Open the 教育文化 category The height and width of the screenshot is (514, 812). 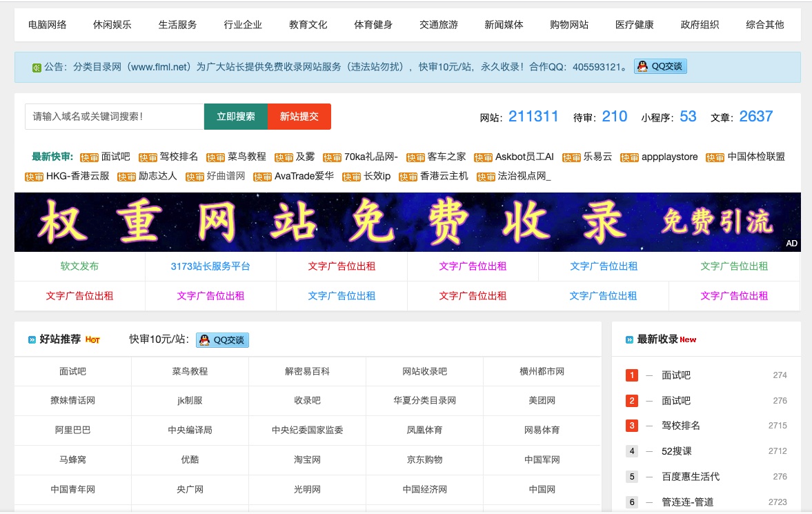click(x=308, y=24)
